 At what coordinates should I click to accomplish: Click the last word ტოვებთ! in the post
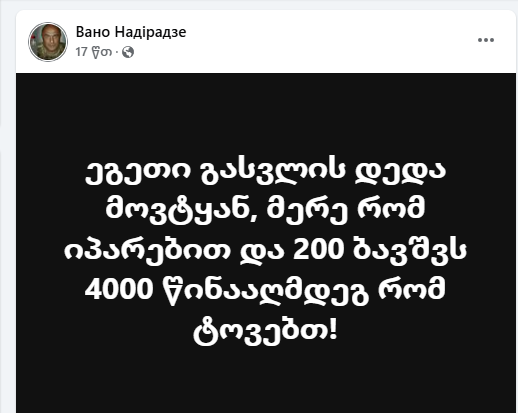(x=266, y=331)
